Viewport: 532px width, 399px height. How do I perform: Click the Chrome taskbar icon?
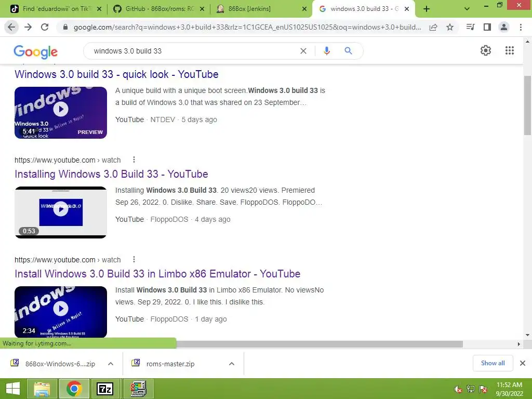tap(74, 389)
